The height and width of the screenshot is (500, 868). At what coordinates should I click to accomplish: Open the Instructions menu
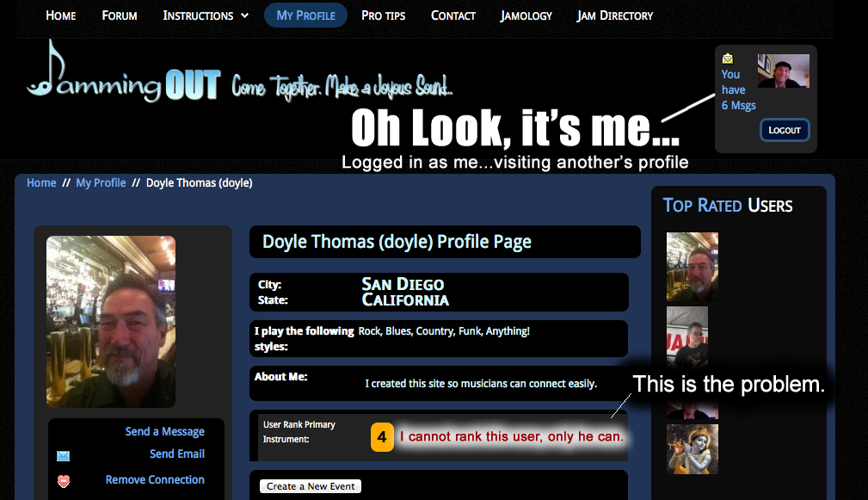tap(198, 15)
